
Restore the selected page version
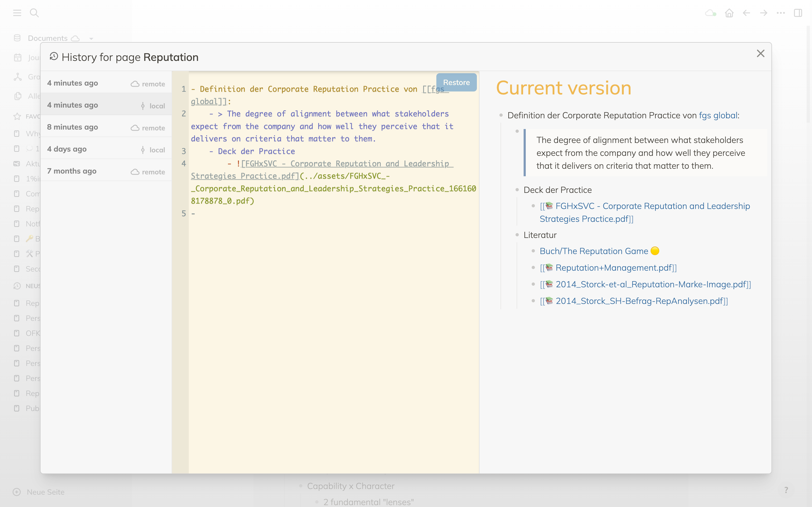coord(456,82)
